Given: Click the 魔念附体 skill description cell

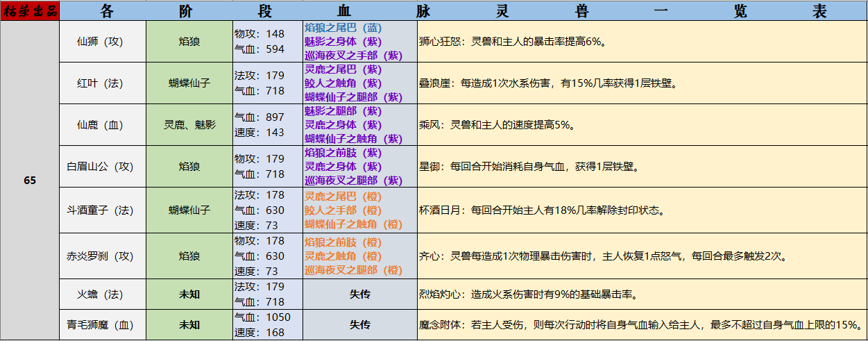Looking at the screenshot, I should 641,325.
